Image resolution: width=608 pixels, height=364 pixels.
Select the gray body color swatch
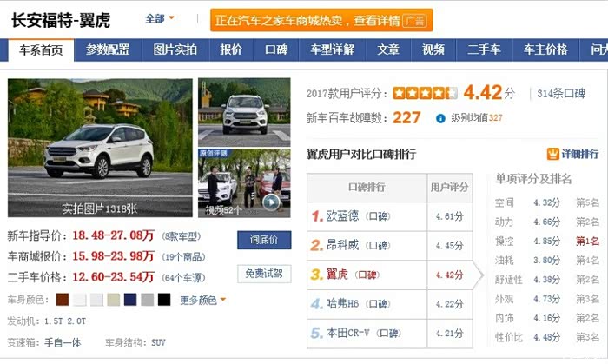click(148, 300)
